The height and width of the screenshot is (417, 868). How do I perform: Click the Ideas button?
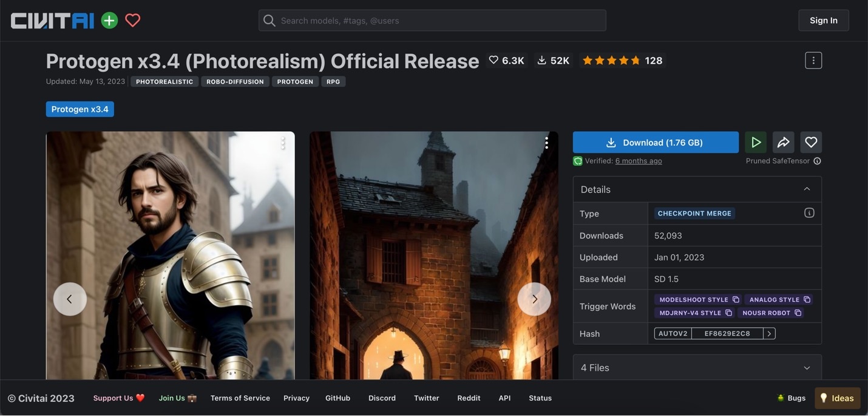(x=837, y=398)
